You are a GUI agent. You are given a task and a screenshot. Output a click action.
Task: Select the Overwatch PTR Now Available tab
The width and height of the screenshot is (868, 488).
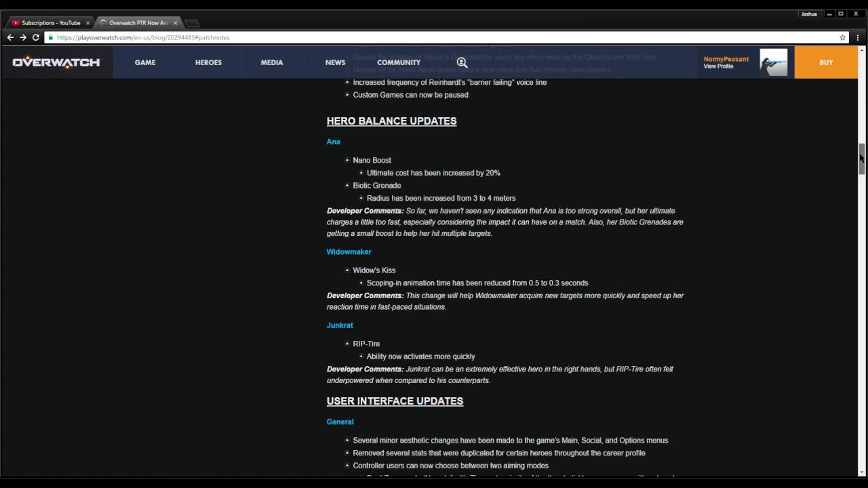[x=138, y=23]
